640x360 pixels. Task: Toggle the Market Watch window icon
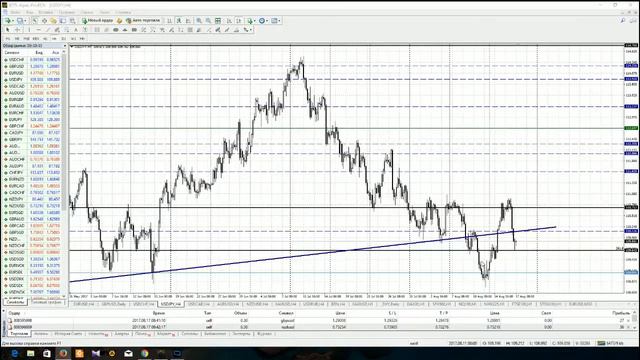(x=35, y=20)
